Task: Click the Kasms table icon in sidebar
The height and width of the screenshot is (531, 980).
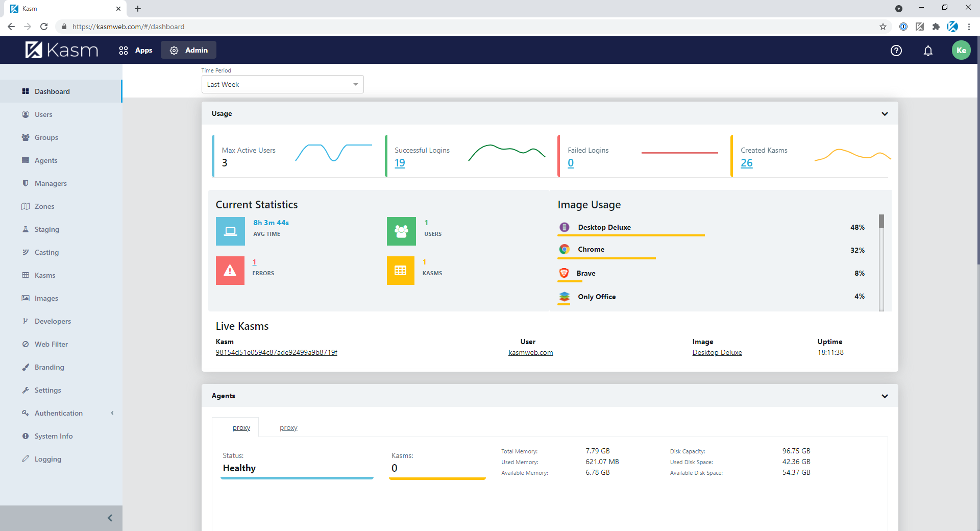Action: click(x=26, y=275)
